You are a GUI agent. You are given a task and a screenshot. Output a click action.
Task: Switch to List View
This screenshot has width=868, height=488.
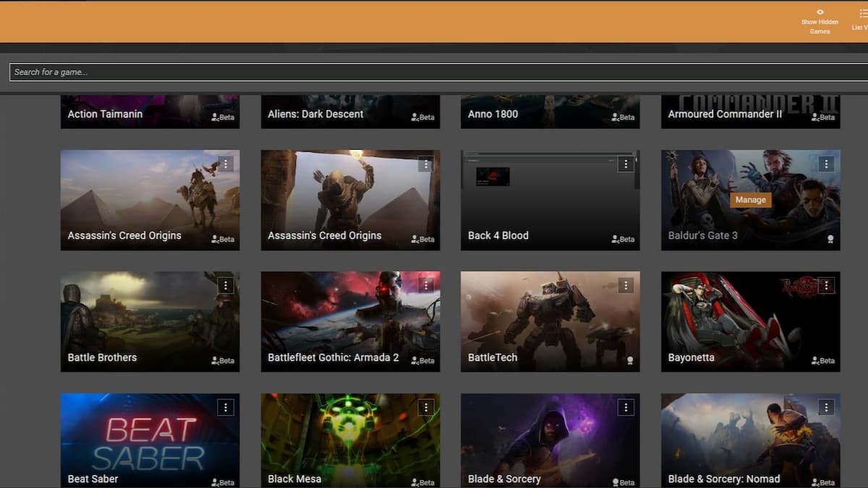(861, 13)
